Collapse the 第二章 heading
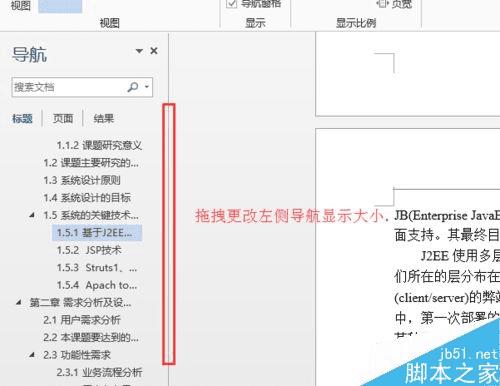The image size is (500, 386). 19,302
